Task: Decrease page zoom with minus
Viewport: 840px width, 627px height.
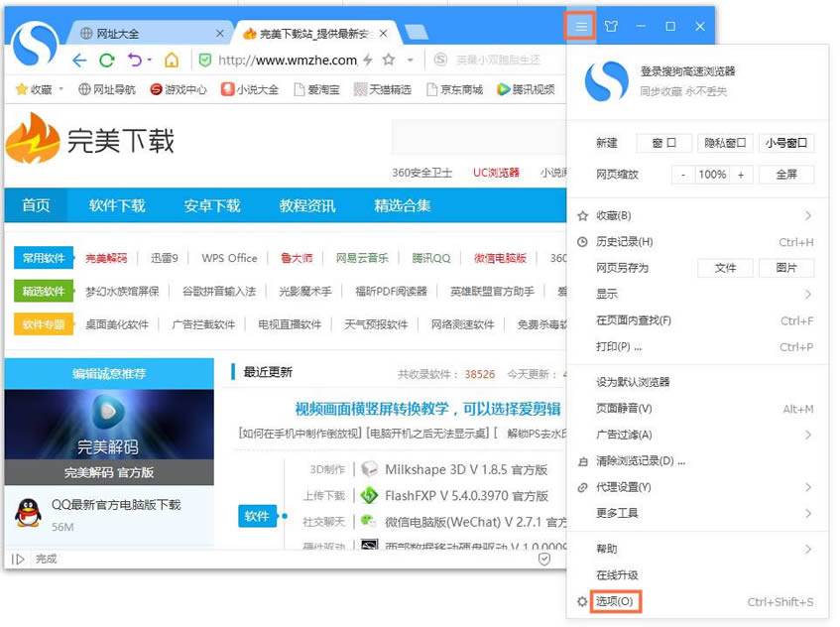Action: point(683,175)
